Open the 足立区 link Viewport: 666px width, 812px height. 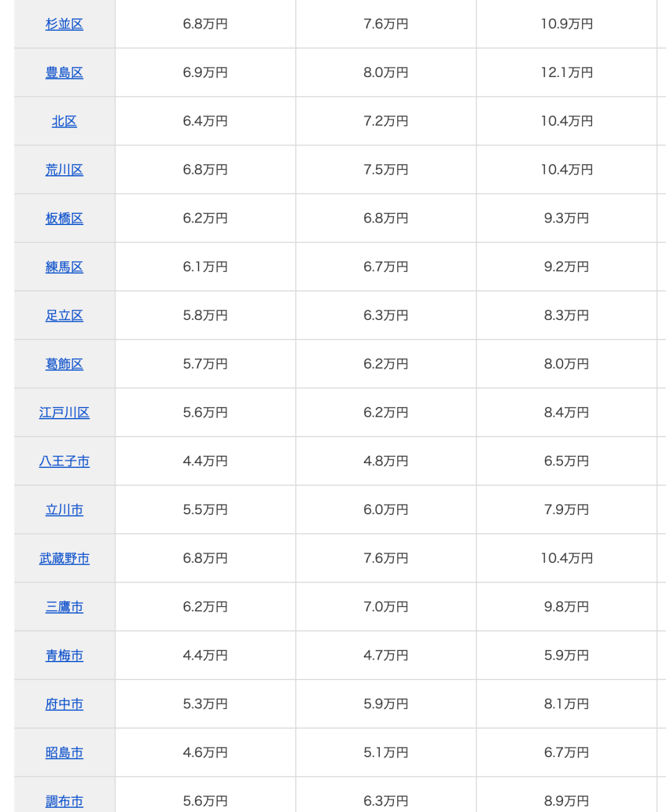pos(64,316)
